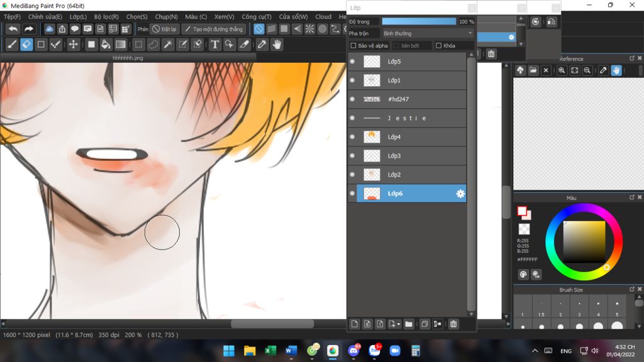Click the Undo arrow
The image size is (644, 362).
13,29
